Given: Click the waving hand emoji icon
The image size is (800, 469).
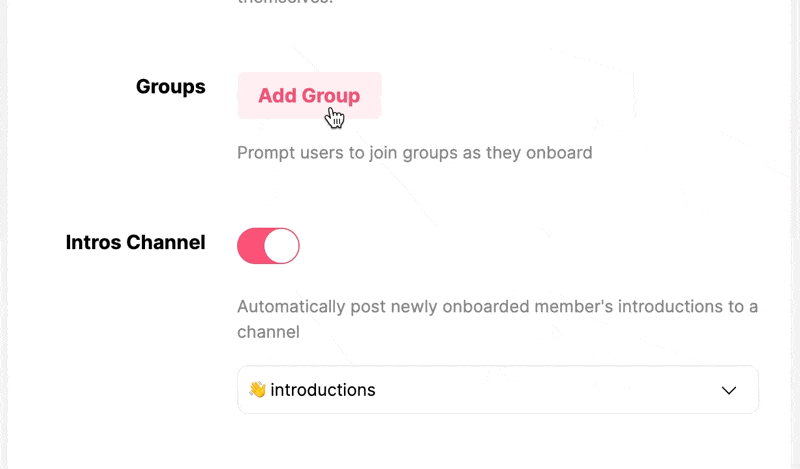Looking at the screenshot, I should [258, 390].
